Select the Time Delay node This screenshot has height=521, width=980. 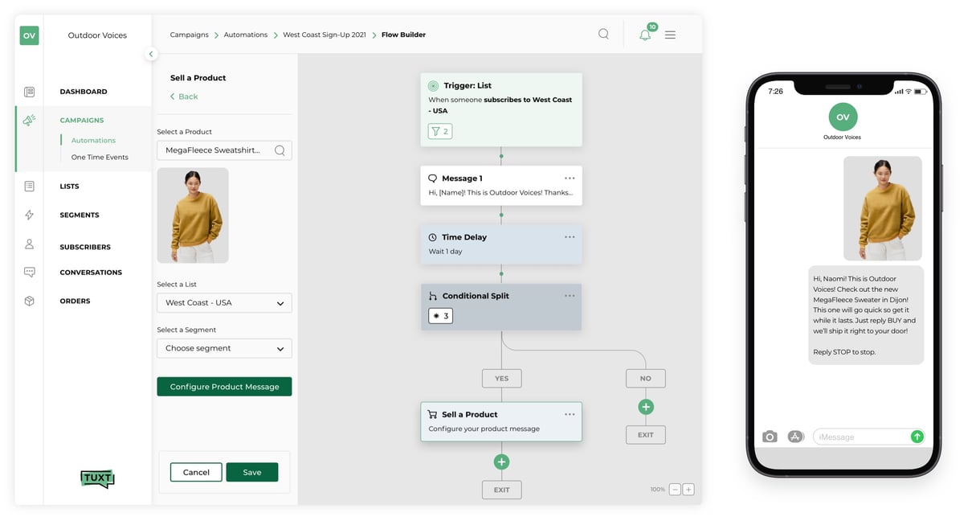501,244
